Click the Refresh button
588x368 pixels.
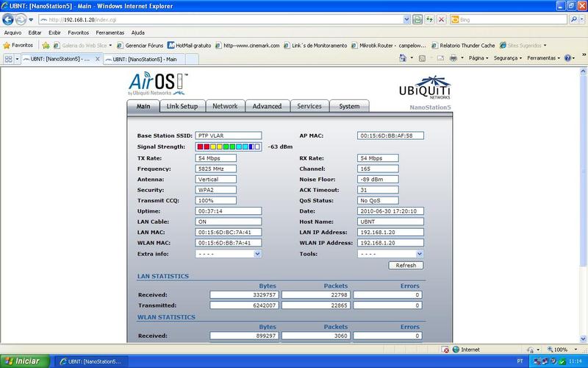(406, 266)
